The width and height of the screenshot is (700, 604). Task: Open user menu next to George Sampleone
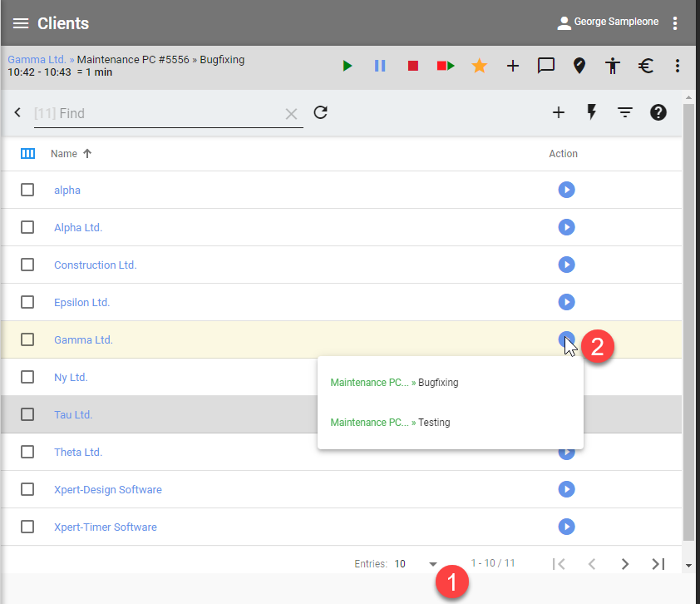pyautogui.click(x=675, y=23)
